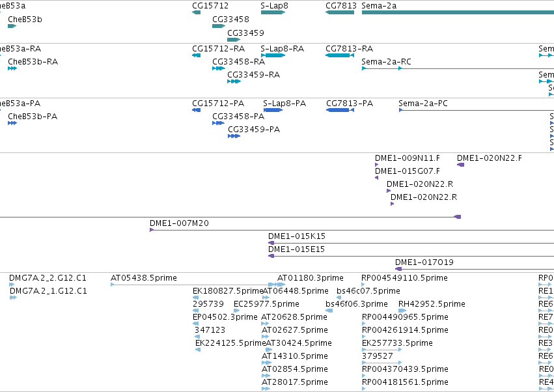Click AT01180.3prime EST label
554x392 pixels.
point(311,278)
